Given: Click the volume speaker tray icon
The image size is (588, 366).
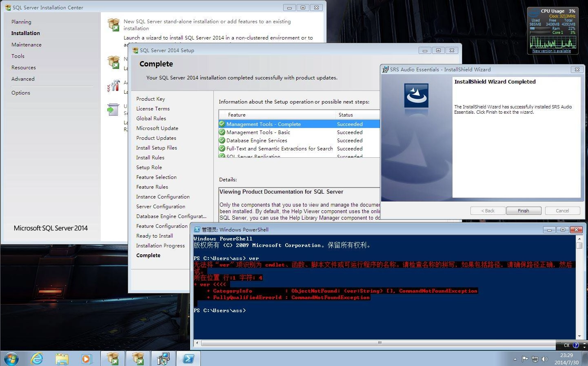Looking at the screenshot, I should pos(544,359).
